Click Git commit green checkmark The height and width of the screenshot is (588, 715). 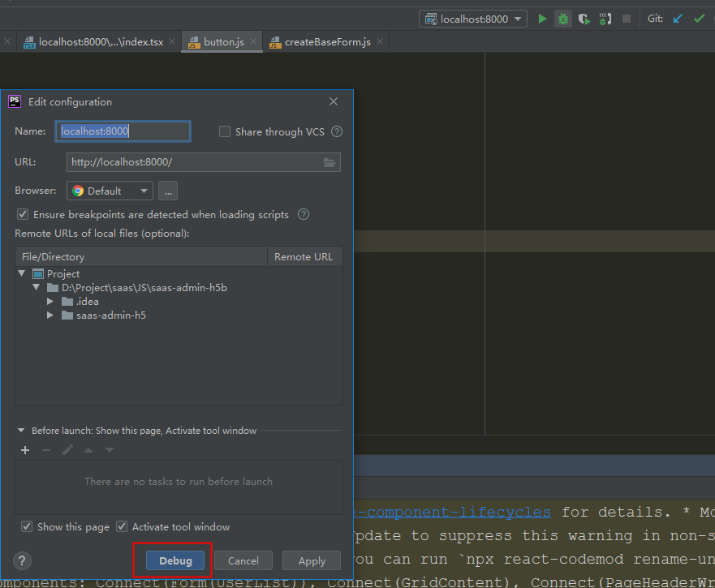[699, 19]
